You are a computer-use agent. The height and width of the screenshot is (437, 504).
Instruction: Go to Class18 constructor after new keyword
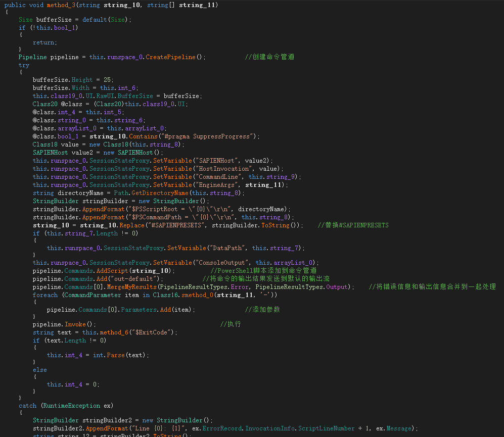pyautogui.click(x=116, y=144)
